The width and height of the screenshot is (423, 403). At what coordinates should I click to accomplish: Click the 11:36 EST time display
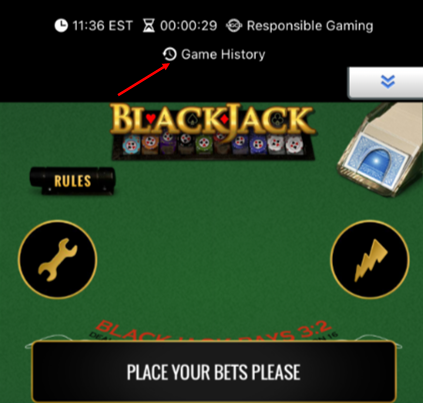pos(103,26)
